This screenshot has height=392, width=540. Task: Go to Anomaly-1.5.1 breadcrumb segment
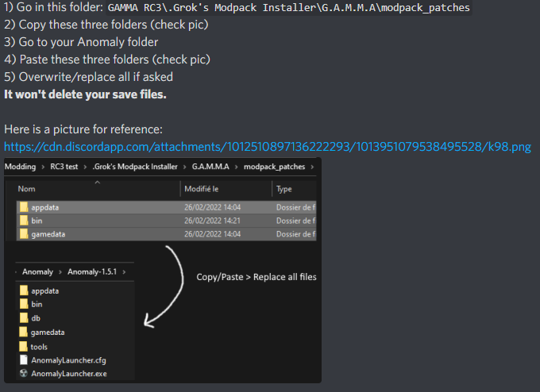(92, 271)
